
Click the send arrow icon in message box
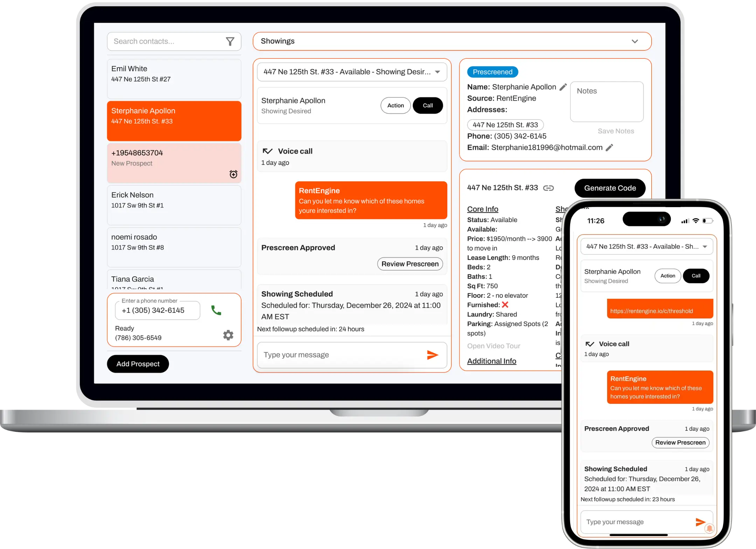432,355
